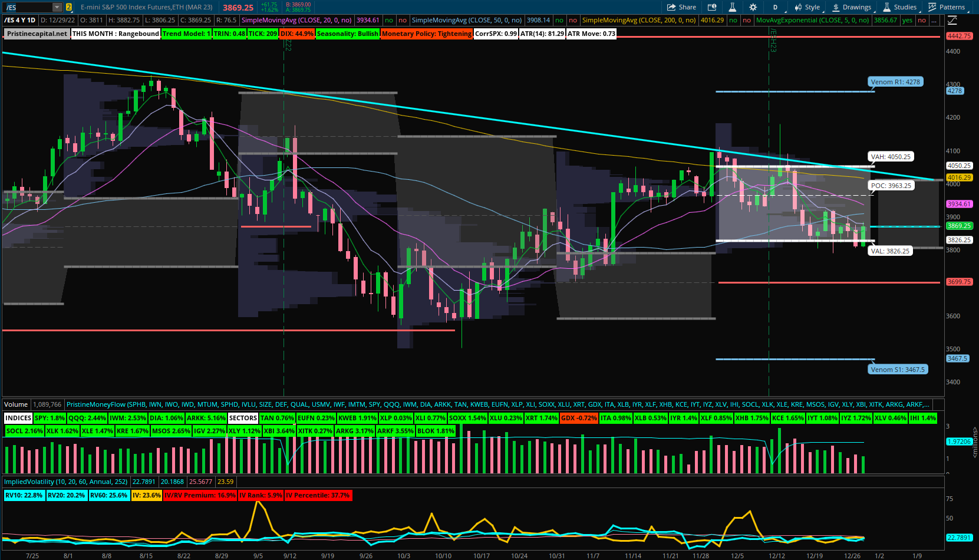
Task: Click the INDICES label
Action: [18, 418]
